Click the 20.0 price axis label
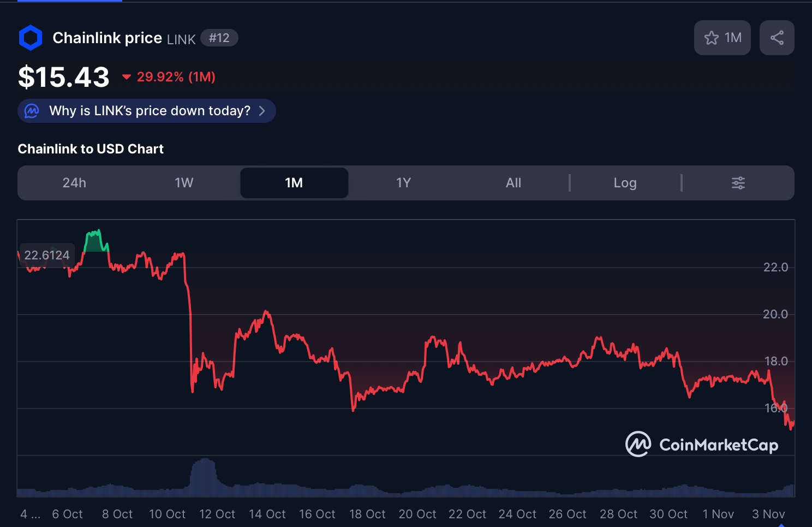 (x=775, y=314)
